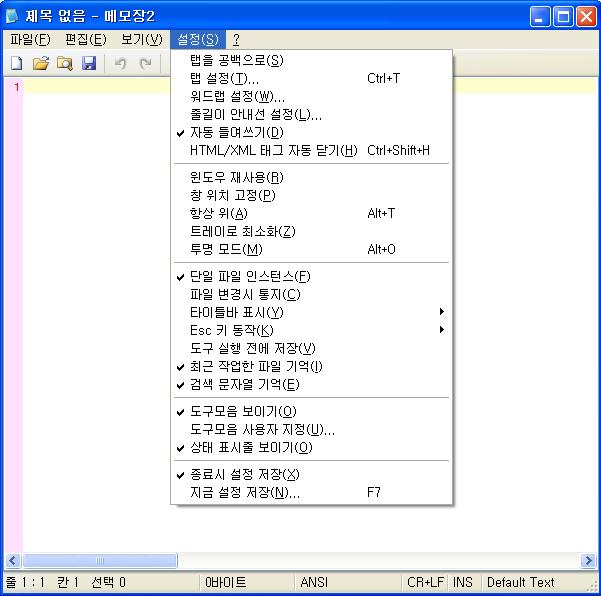Click the ANSI encoding status bar field
Image resolution: width=601 pixels, height=596 pixels.
[x=347, y=583]
